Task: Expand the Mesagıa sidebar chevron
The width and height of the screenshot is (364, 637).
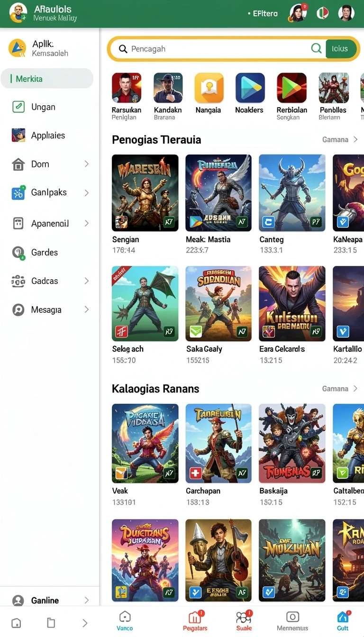Action: click(x=86, y=309)
